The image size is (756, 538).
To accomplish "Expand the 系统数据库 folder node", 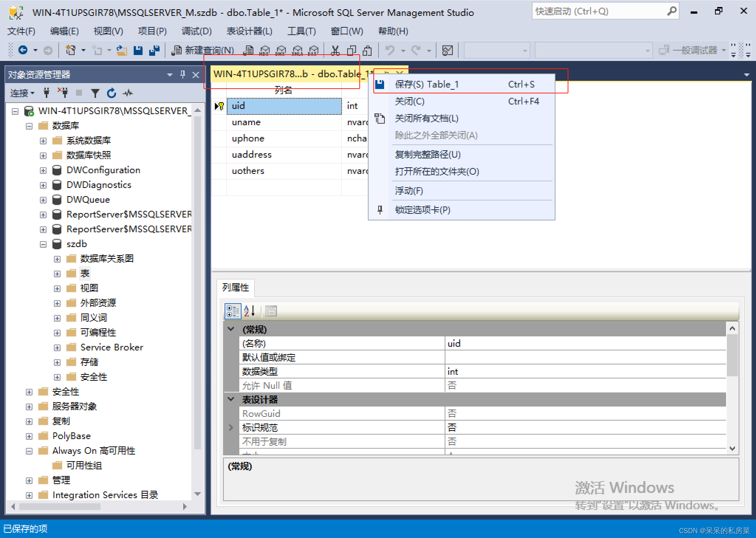I will click(43, 141).
